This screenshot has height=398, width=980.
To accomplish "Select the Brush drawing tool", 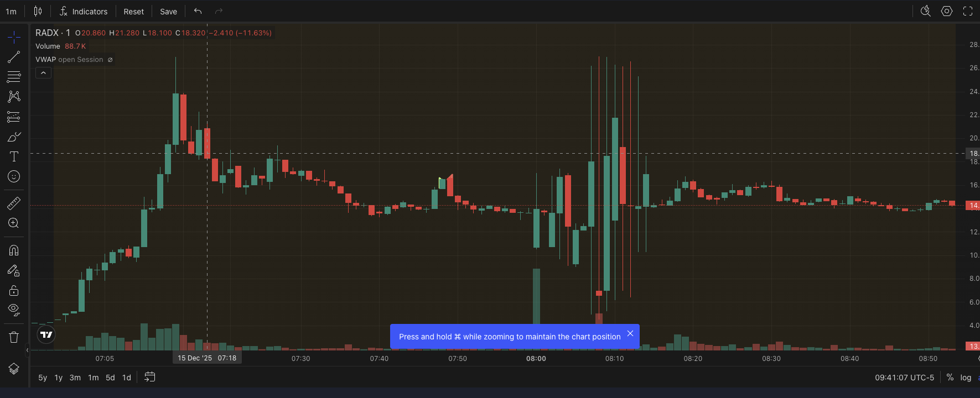I will click(x=14, y=137).
